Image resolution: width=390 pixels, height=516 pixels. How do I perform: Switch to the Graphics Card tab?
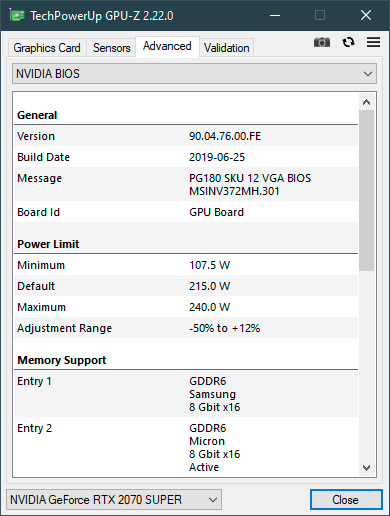pyautogui.click(x=47, y=48)
